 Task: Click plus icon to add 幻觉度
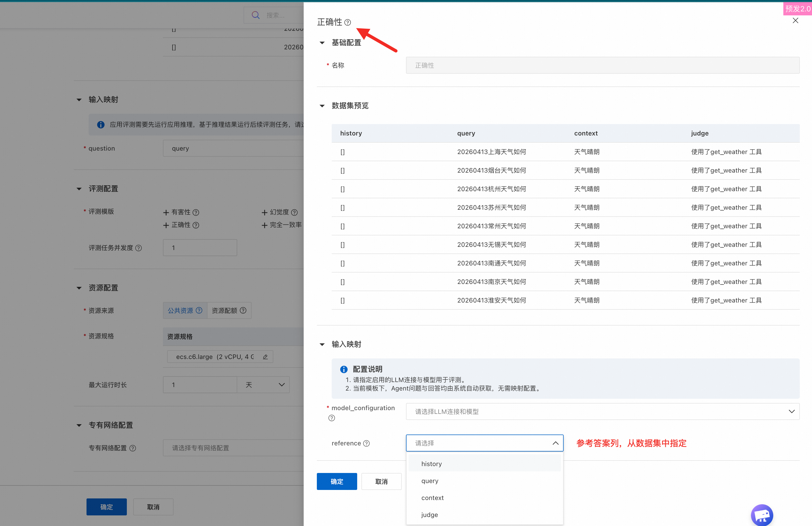click(264, 212)
